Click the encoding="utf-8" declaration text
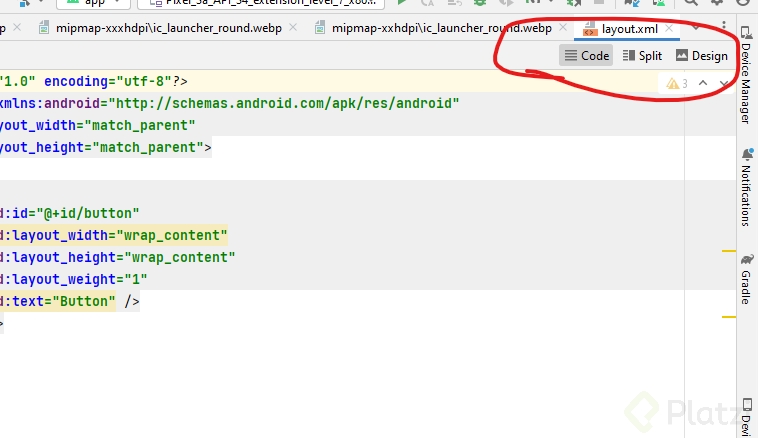This screenshot has width=758, height=438. click(108, 81)
